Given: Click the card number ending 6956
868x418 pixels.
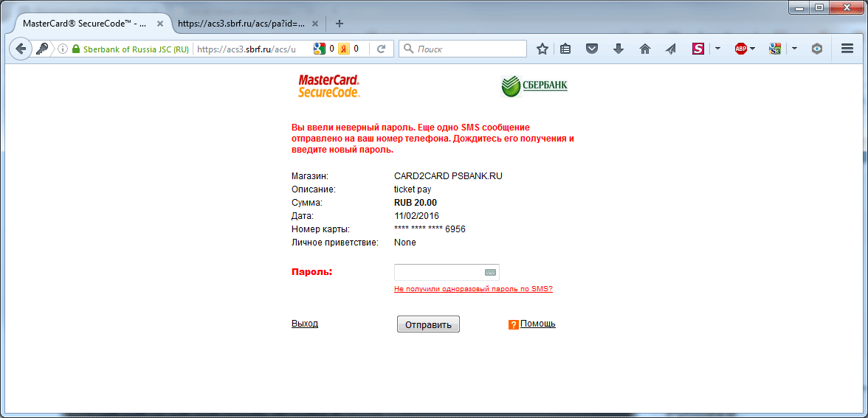Looking at the screenshot, I should (x=430, y=229).
